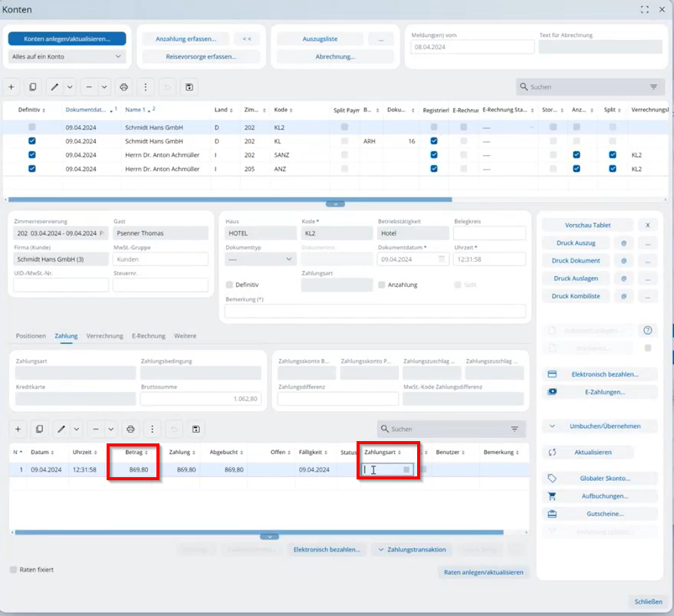The height and width of the screenshot is (616, 674).
Task: Uncheck Definitiv for the ANZ row
Action: click(x=32, y=168)
